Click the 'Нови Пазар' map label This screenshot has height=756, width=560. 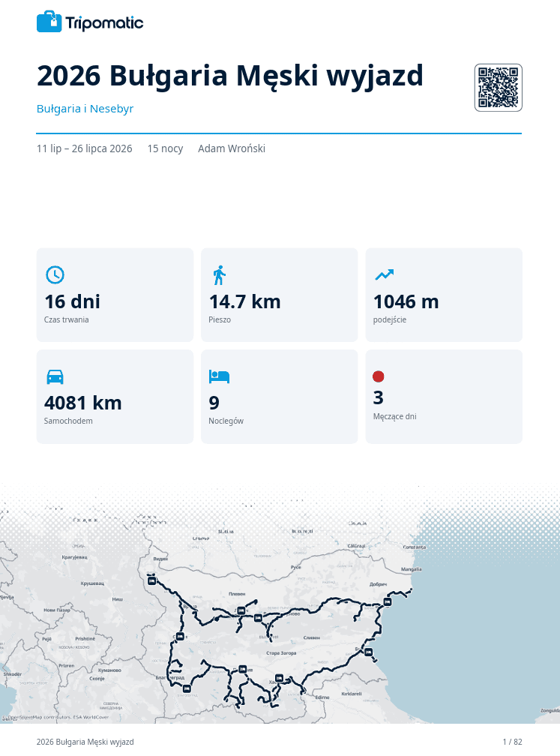click(57, 610)
